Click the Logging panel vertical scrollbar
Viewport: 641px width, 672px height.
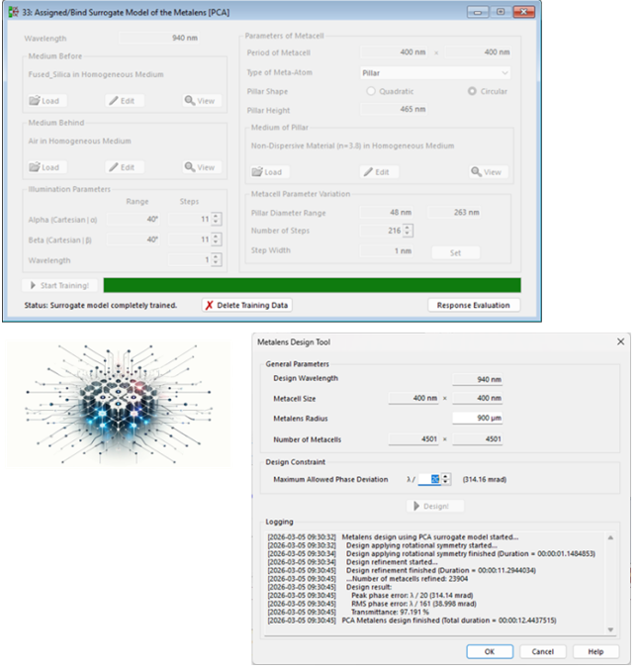point(610,584)
